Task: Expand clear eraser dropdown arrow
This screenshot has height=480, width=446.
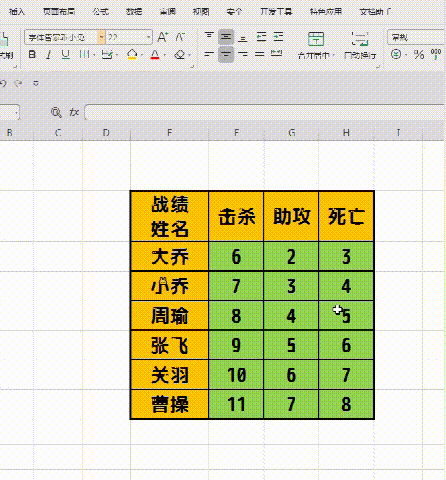Action: pos(189,54)
